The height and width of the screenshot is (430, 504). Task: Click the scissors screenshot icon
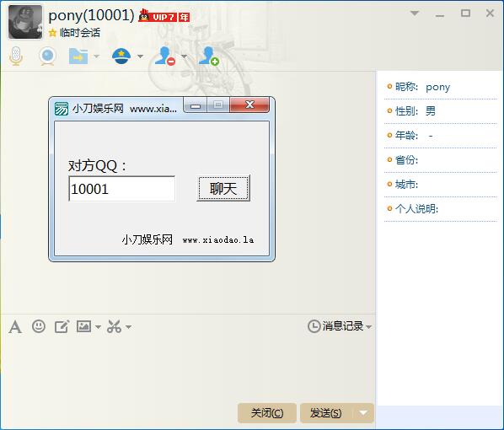pyautogui.click(x=114, y=326)
